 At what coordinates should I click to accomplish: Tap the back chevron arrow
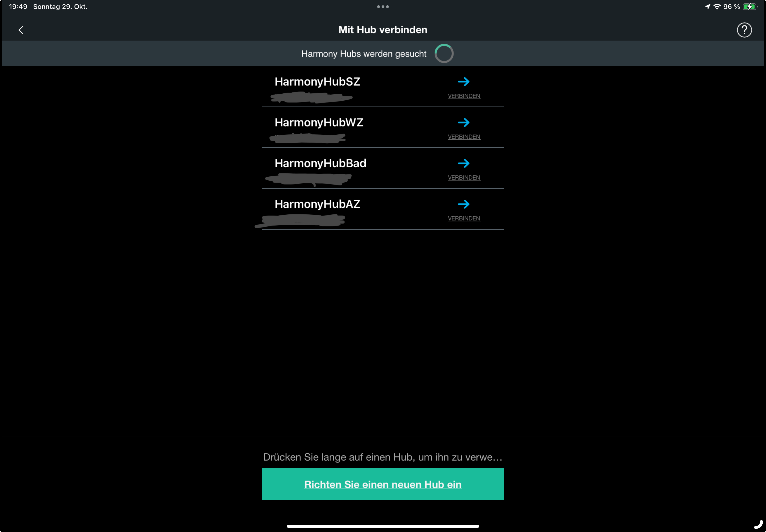coord(21,30)
